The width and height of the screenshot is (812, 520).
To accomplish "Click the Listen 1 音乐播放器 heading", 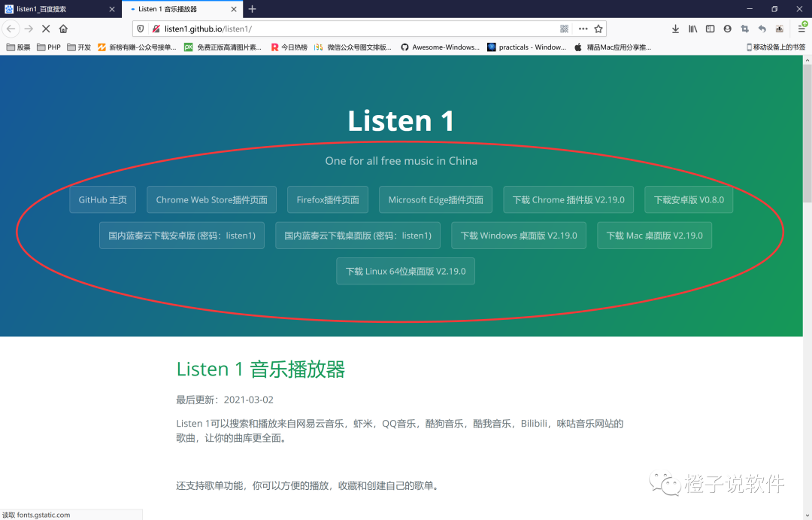I will [x=260, y=369].
